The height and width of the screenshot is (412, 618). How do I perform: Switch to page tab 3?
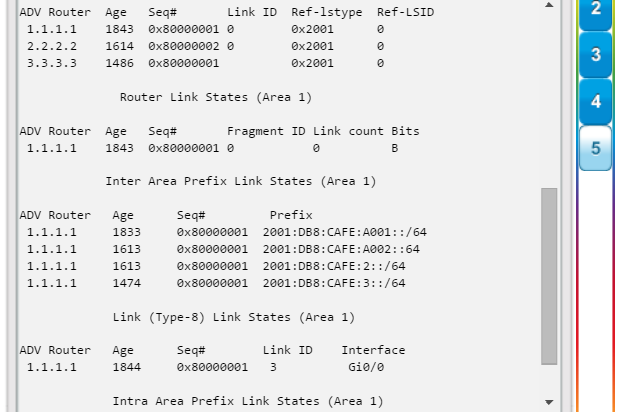click(x=595, y=55)
